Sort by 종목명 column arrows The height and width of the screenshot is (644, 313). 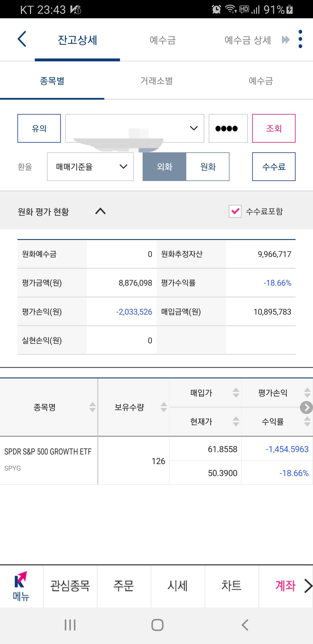pyautogui.click(x=92, y=407)
